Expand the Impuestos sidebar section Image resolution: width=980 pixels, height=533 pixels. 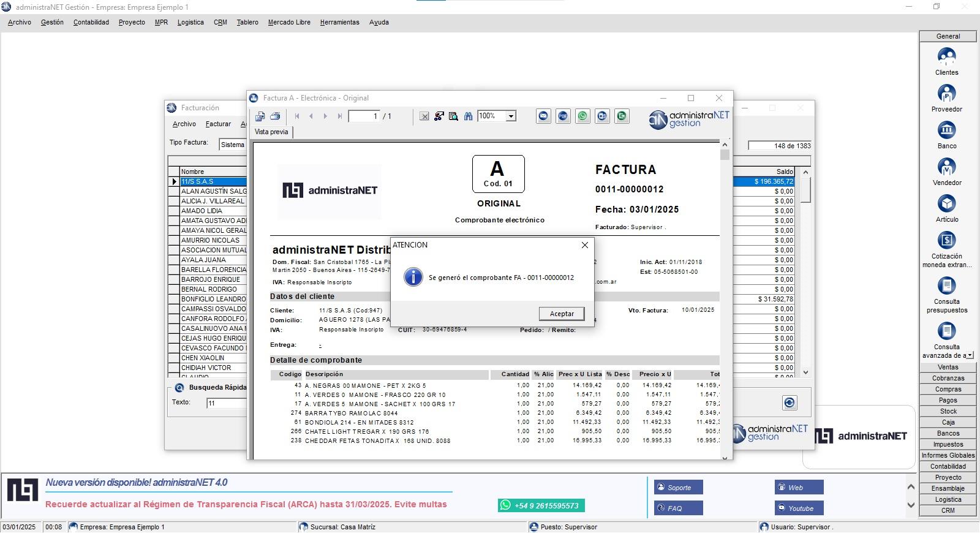click(948, 444)
